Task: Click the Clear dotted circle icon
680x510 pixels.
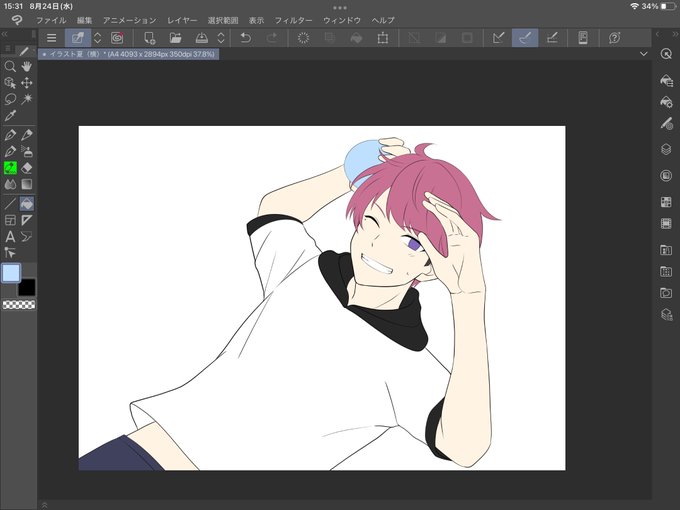Action: (x=304, y=38)
